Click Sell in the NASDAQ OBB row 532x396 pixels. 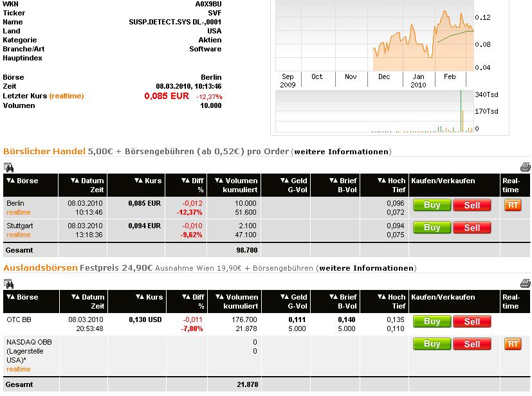coord(472,344)
